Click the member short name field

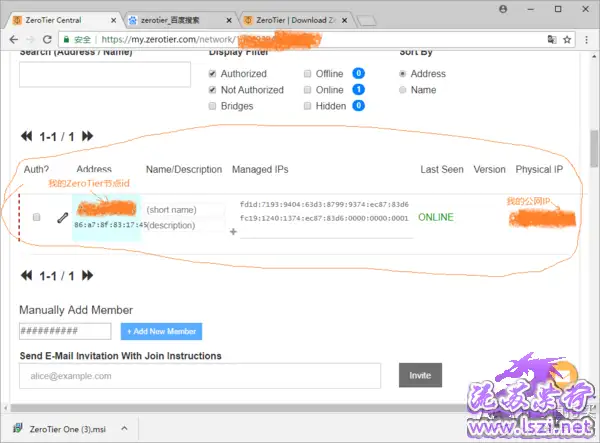pyautogui.click(x=184, y=210)
